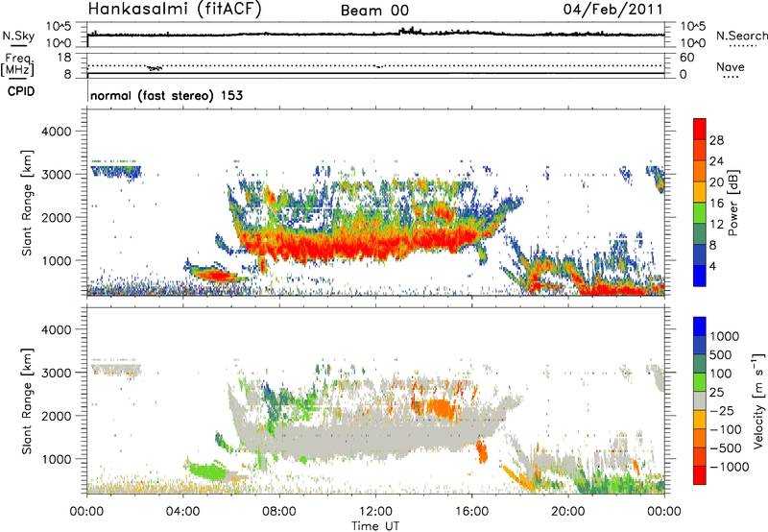
Task: Click the normal (fast stereo) 153 text
Action: 166,95
